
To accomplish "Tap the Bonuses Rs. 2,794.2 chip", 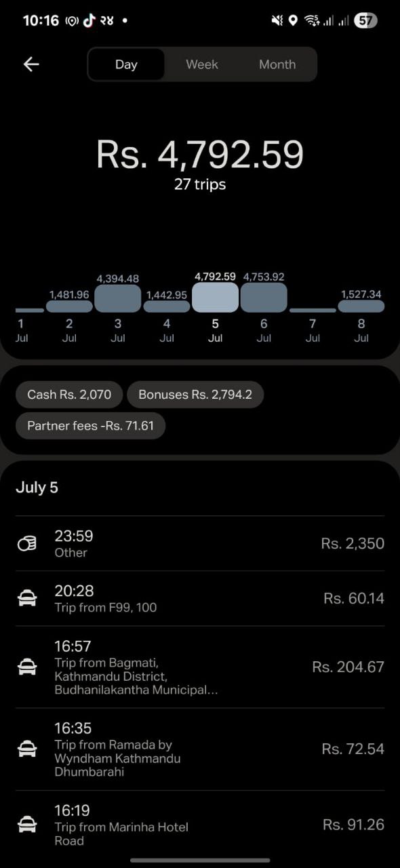I will pos(195,395).
